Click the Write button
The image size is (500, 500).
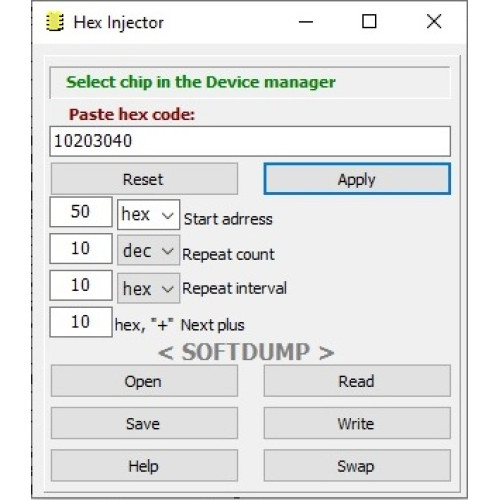tap(357, 423)
